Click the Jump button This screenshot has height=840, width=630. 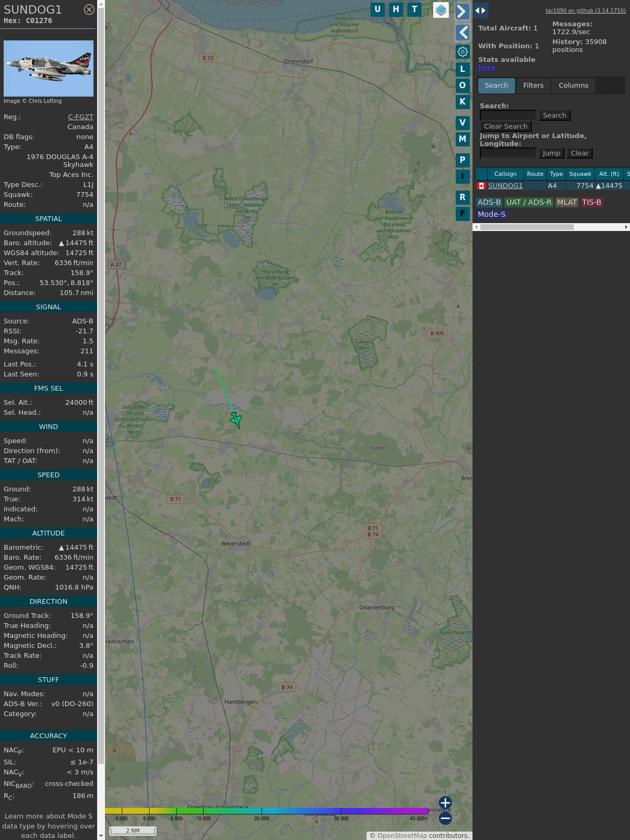551,153
